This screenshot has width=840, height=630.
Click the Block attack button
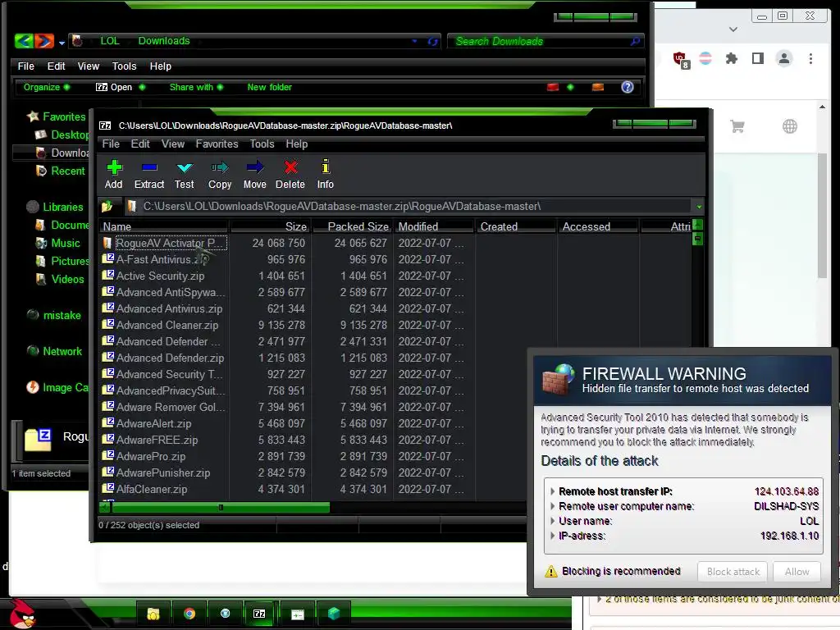coord(733,572)
